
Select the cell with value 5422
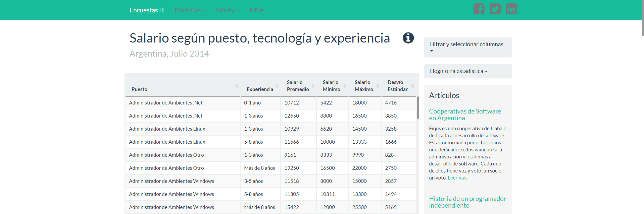(x=333, y=103)
